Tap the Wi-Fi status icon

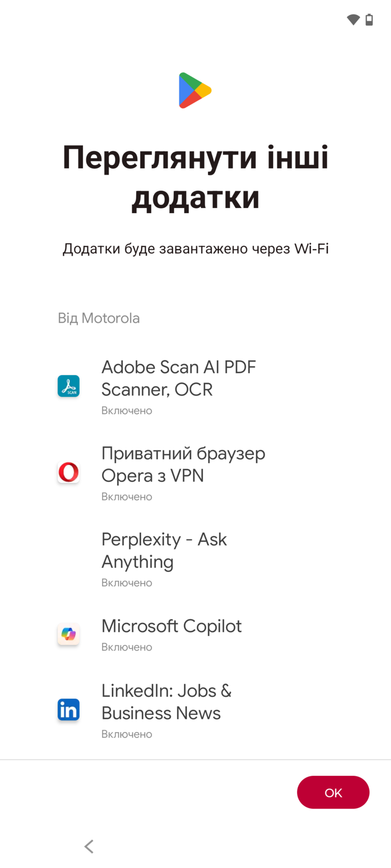353,20
